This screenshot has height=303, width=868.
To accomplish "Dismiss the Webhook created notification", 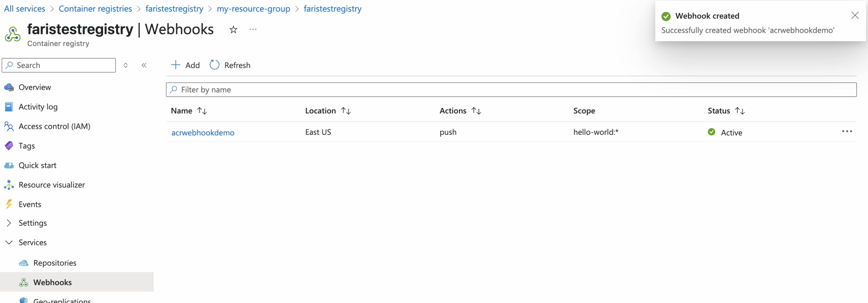I will 854,15.
